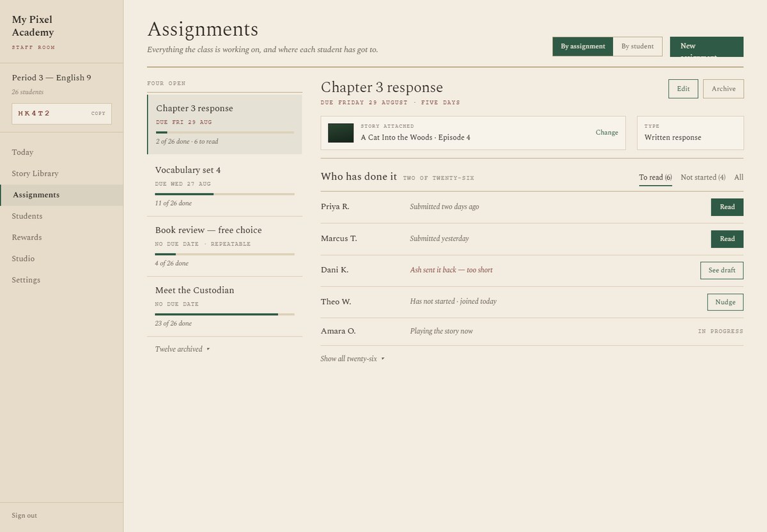The height and width of the screenshot is (532, 767).
Task: Open the Students section
Action: click(x=27, y=216)
